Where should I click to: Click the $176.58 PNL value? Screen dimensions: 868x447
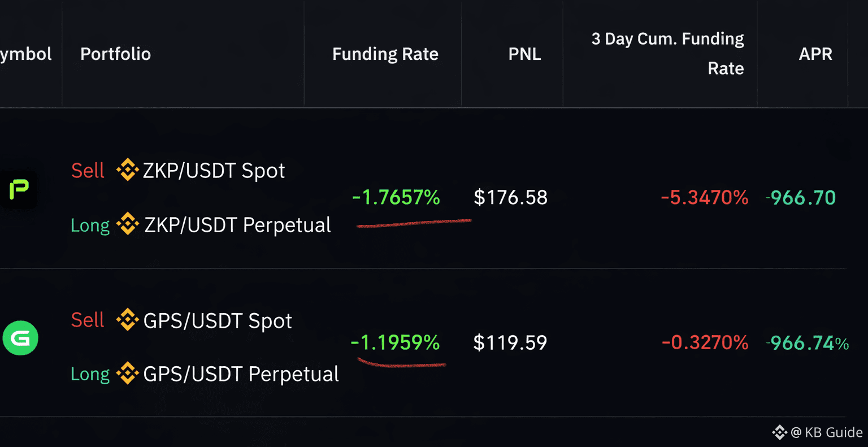[510, 197]
